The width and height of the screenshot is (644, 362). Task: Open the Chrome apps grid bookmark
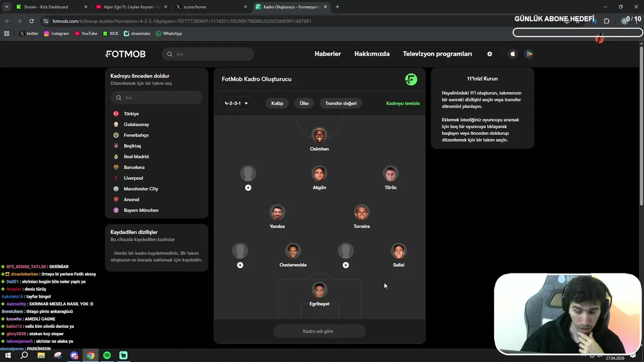pyautogui.click(x=7, y=34)
